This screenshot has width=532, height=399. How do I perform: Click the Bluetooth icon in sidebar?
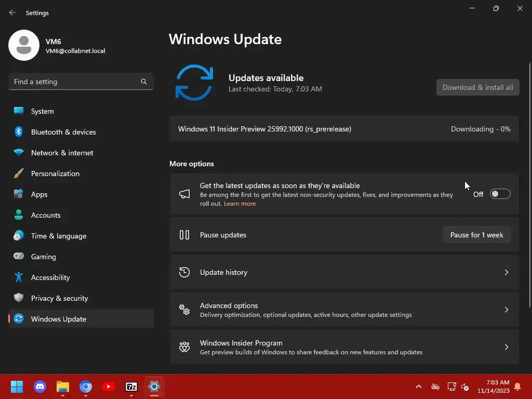coord(19,131)
